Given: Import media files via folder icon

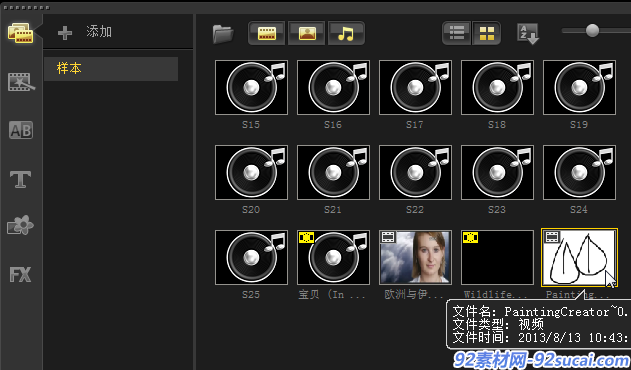Looking at the screenshot, I should [x=223, y=33].
